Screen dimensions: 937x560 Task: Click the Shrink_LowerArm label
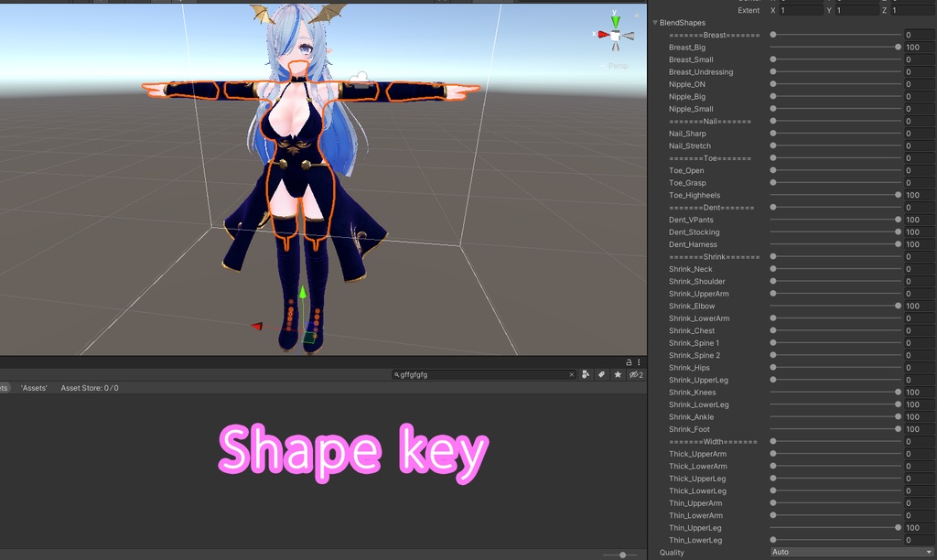pyautogui.click(x=699, y=318)
